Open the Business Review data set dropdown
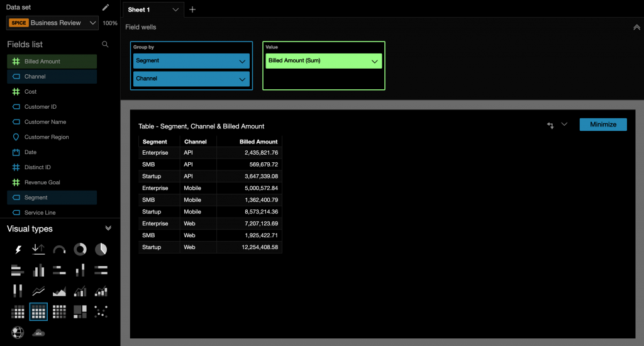 53,23
